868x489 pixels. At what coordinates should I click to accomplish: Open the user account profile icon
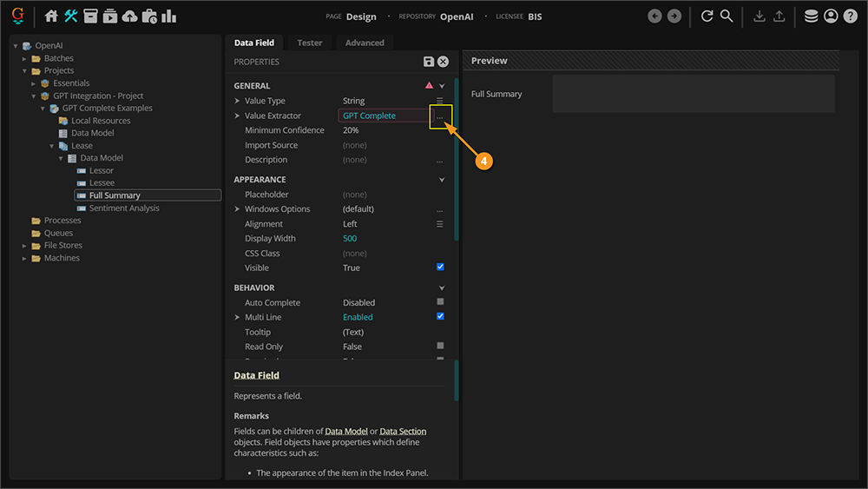coord(831,16)
